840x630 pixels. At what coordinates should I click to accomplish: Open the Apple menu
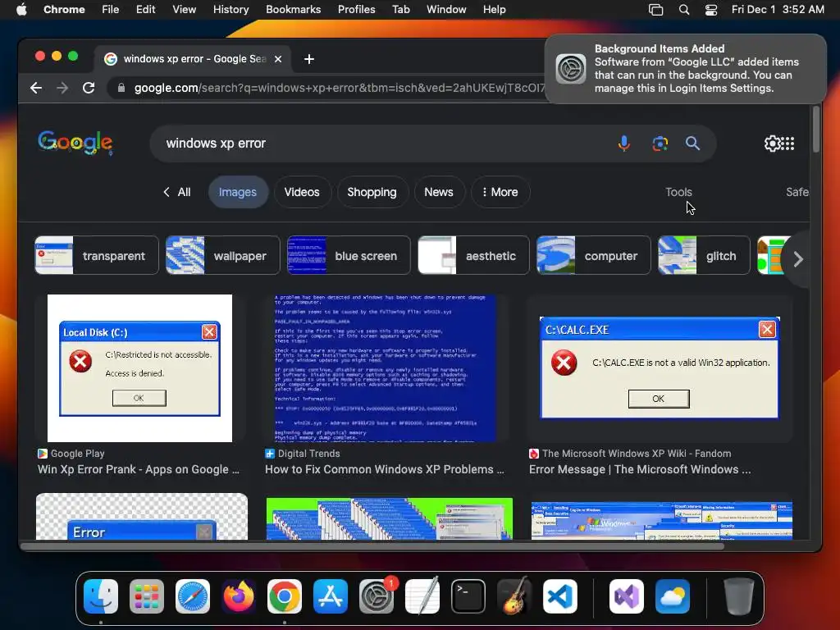point(21,10)
